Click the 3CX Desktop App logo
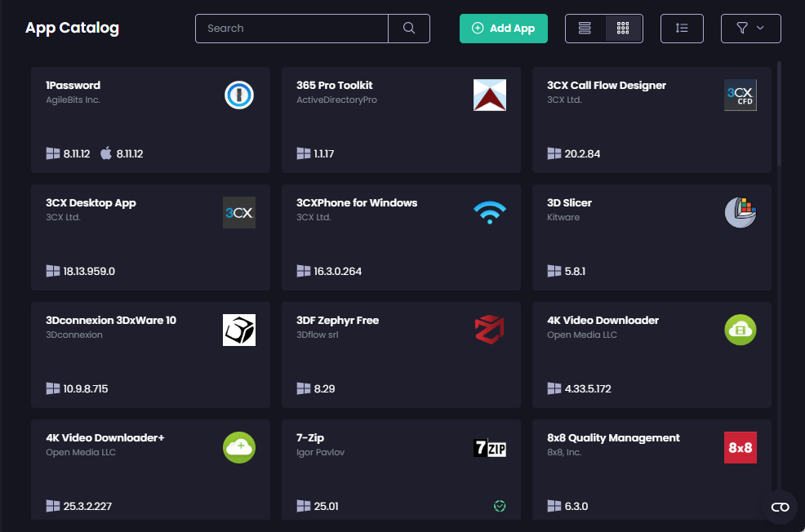This screenshot has height=532, width=805. coord(238,212)
